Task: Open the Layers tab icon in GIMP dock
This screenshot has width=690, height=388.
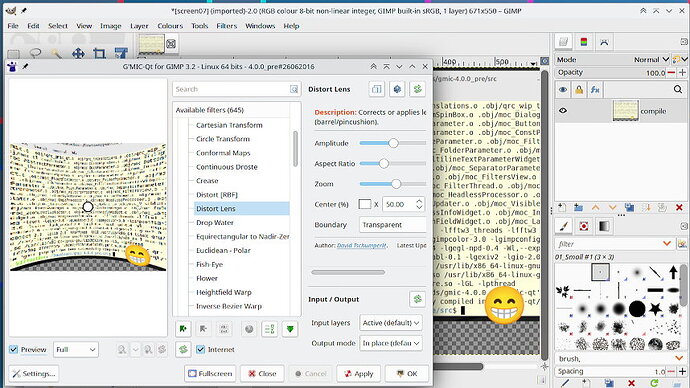Action: pyautogui.click(x=563, y=42)
